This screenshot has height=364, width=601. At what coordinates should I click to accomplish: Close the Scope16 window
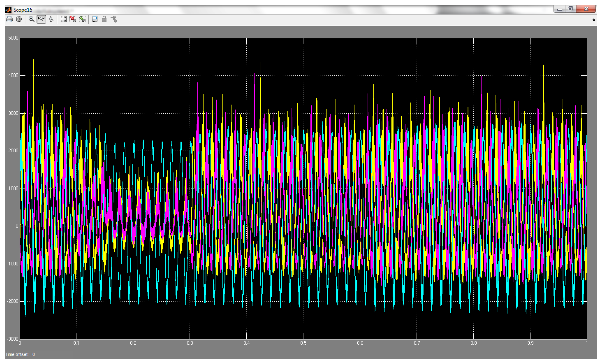[586, 9]
